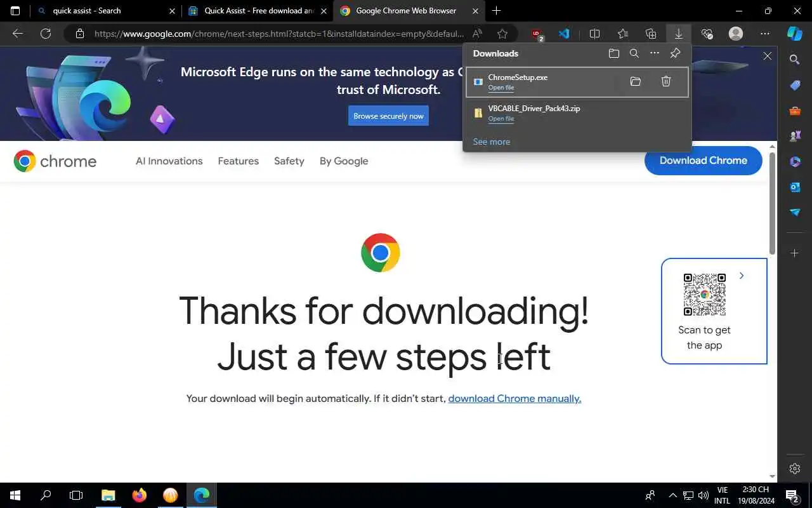View site information padlock icon
812x508 pixels.
click(80, 34)
